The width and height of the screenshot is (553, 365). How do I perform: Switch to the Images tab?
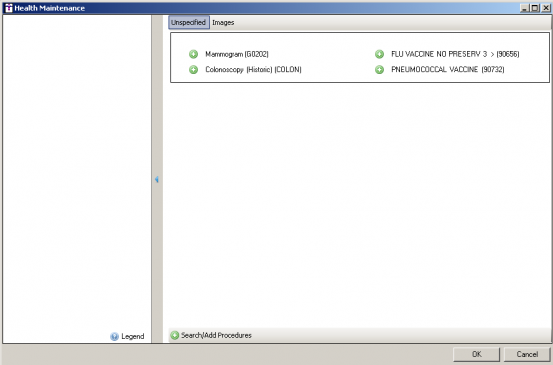click(x=223, y=23)
